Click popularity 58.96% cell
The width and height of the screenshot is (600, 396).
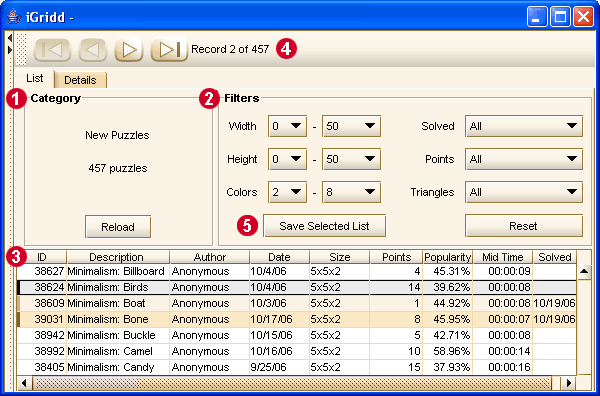447,351
